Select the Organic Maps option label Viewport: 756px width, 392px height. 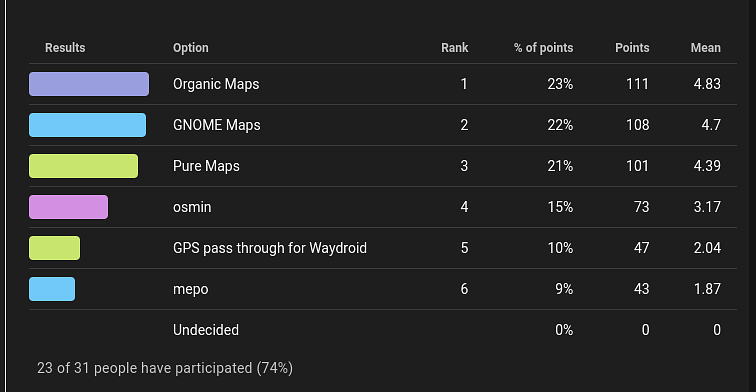point(216,84)
